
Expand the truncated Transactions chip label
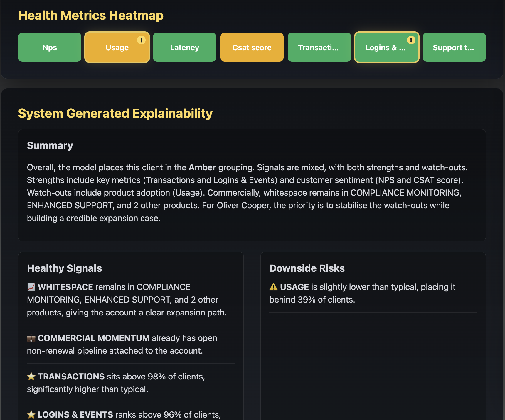coord(319,47)
